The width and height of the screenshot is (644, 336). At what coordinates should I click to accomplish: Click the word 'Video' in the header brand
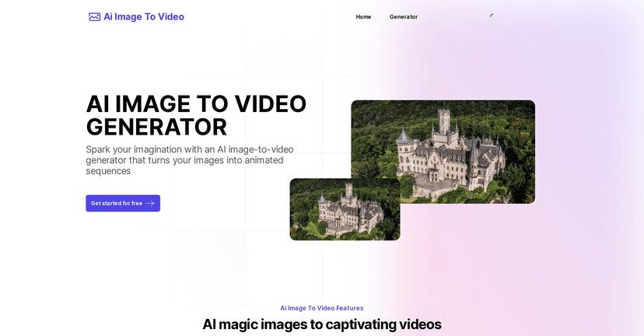[170, 17]
